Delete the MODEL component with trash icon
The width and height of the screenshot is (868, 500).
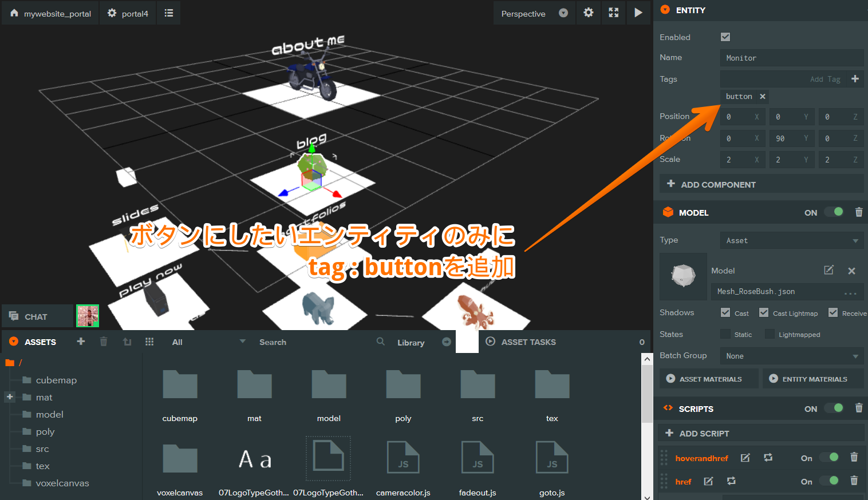(x=858, y=212)
